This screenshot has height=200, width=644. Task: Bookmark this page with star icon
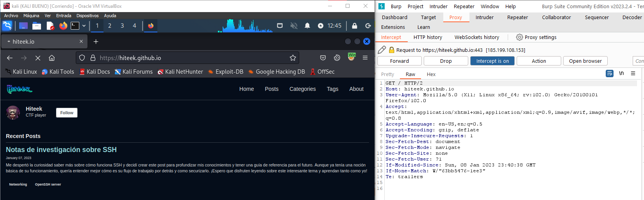pos(293,58)
